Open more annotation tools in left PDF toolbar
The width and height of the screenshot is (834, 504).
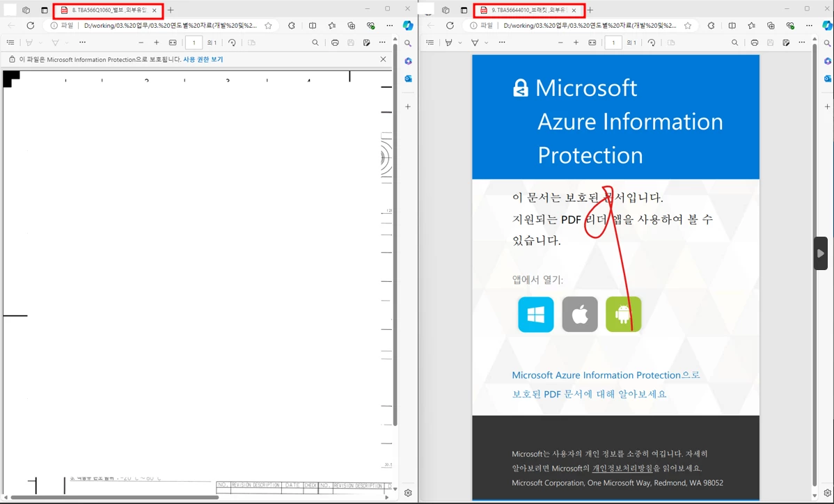click(82, 42)
